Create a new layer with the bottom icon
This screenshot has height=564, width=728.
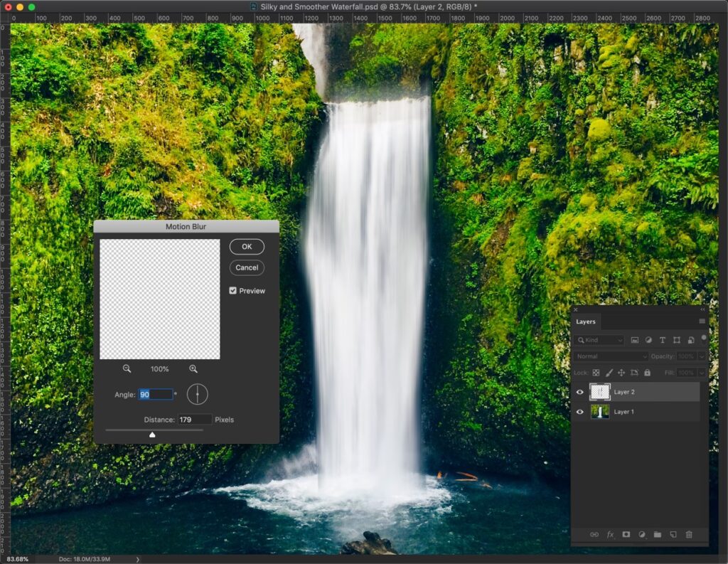(673, 534)
